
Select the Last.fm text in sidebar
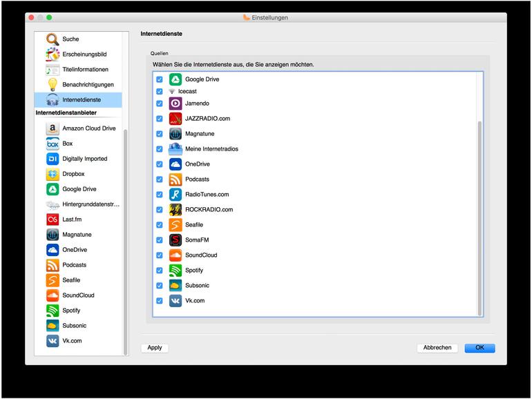(72, 220)
